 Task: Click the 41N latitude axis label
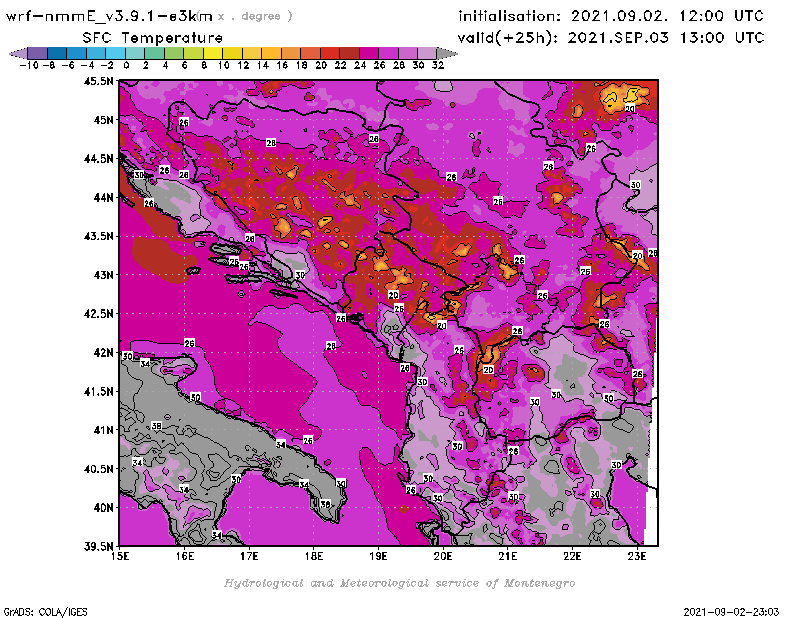point(103,430)
